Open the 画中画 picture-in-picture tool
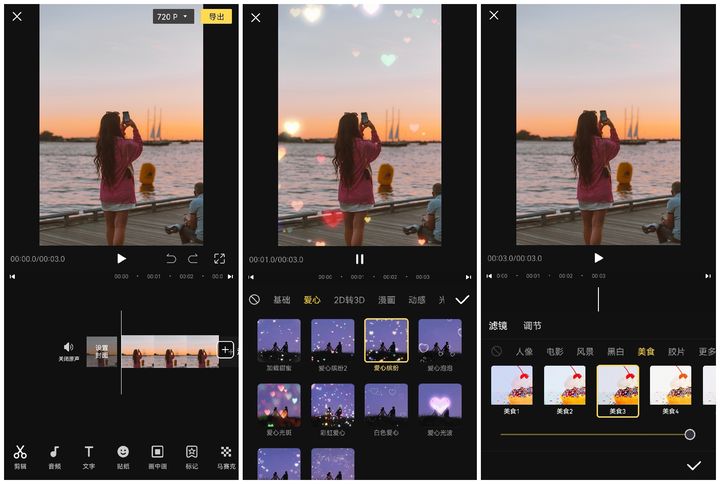 coord(158,457)
